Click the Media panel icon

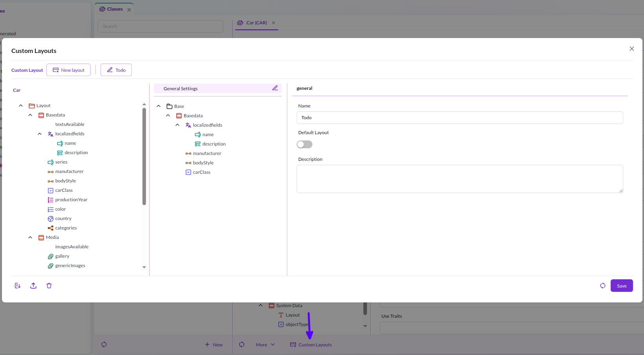coord(41,237)
